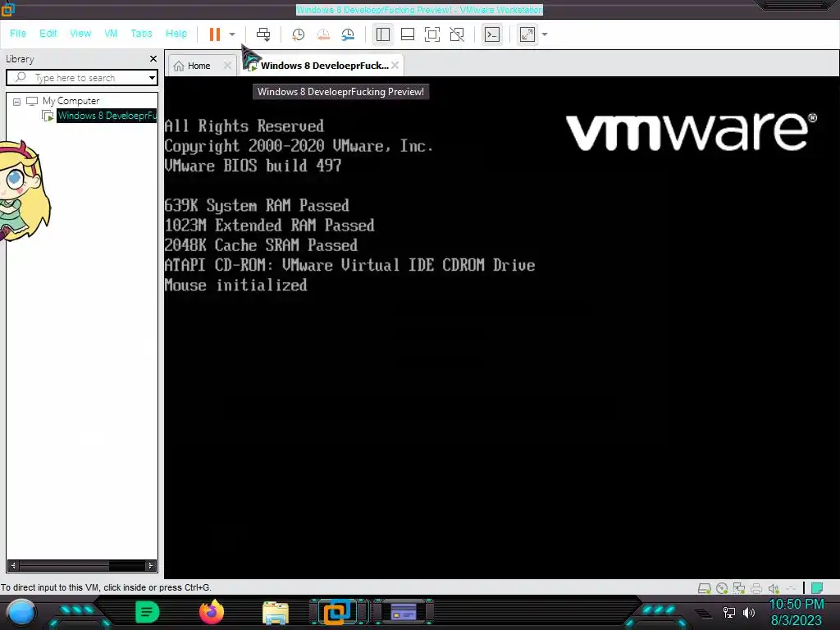The height and width of the screenshot is (630, 840).
Task: Open the Tabs menu
Action: click(x=141, y=33)
